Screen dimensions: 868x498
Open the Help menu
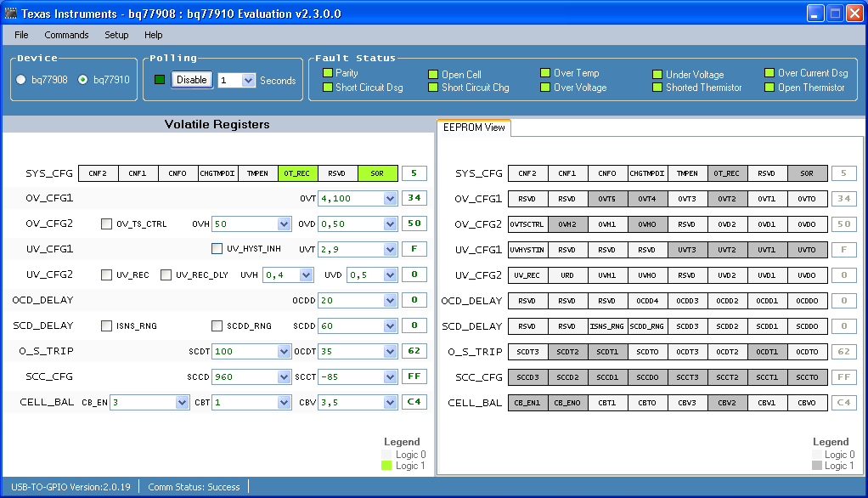click(154, 35)
